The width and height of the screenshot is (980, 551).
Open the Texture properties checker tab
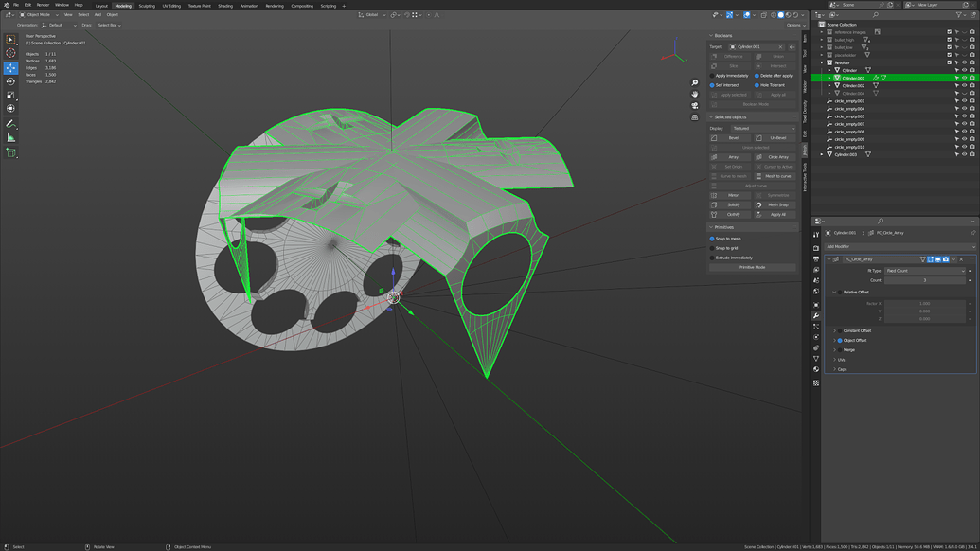(x=815, y=382)
